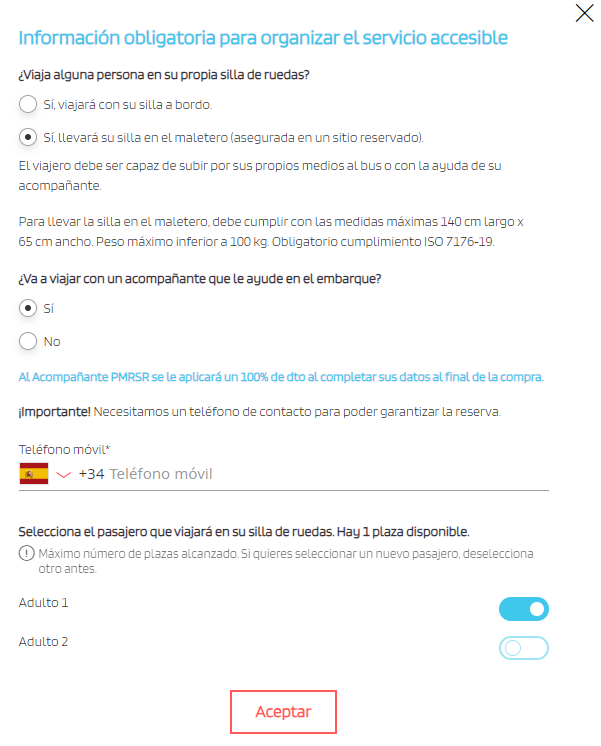601x746 pixels.
Task: Select "Sí" for travelling with a companion
Action: (29, 308)
